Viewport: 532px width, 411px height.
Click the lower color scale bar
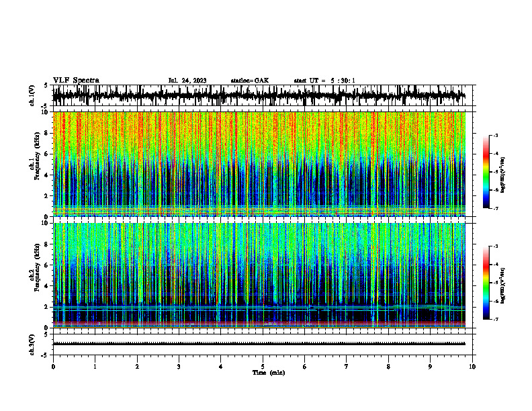(x=486, y=283)
